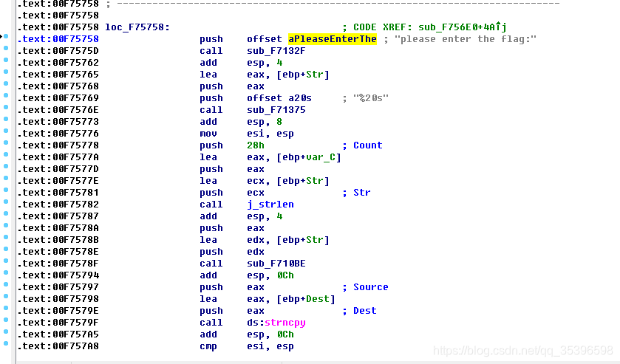Follow call target sub_F71375
This screenshot has height=364, width=620.
(276, 110)
